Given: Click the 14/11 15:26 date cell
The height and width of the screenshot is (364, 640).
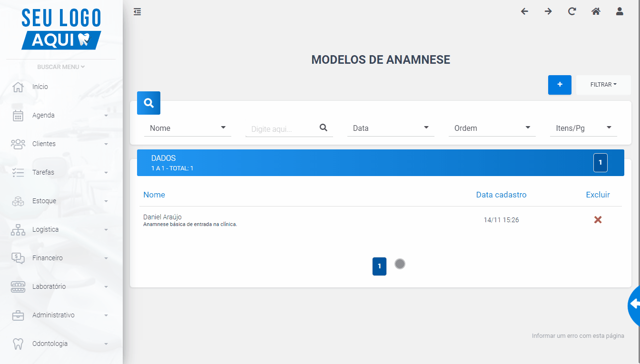Looking at the screenshot, I should click(502, 220).
